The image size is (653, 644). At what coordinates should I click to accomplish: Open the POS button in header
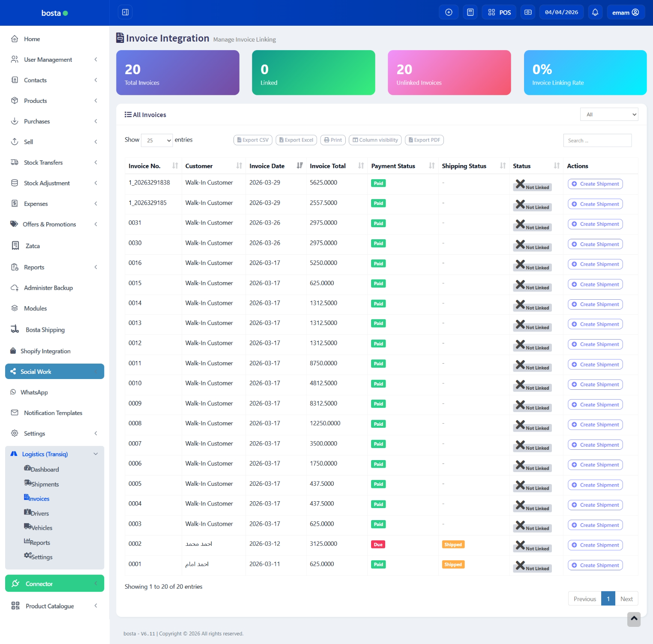[x=499, y=12]
